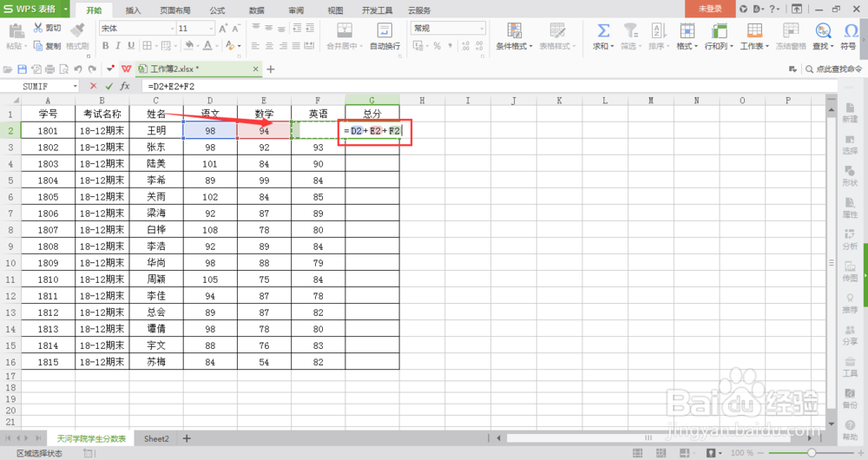
Task: Open the Format (格式) cell tool
Action: click(687, 36)
